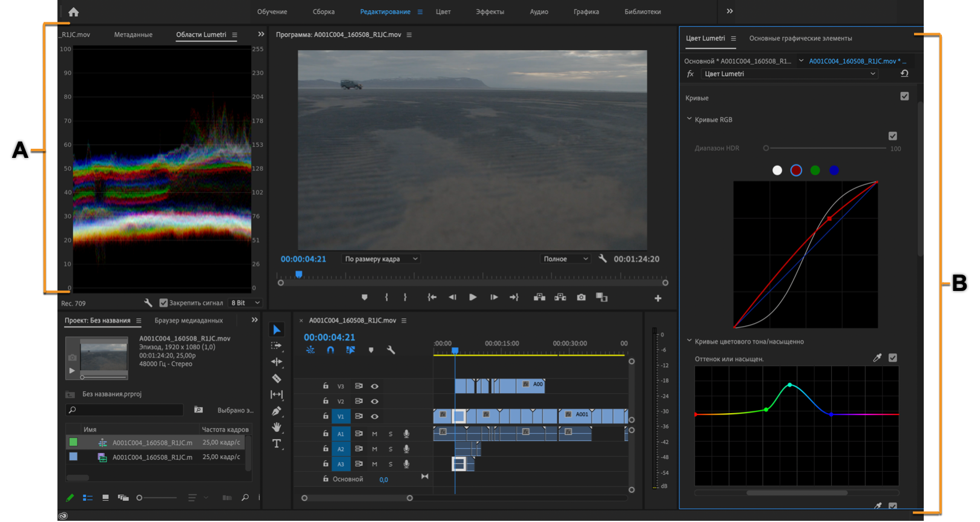This screenshot has height=522, width=980.
Task: Find in Project panel magnifier at bottom
Action: pos(245,498)
